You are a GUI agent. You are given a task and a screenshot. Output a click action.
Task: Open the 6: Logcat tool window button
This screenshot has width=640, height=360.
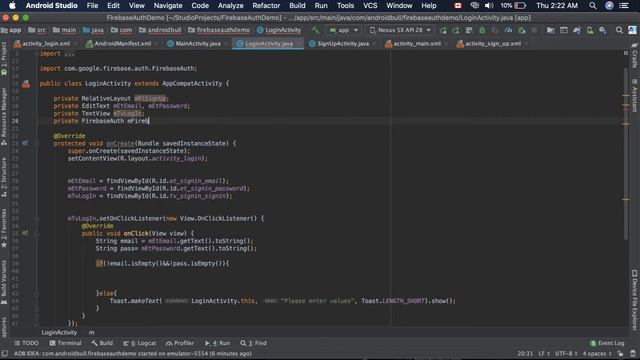tap(140, 343)
